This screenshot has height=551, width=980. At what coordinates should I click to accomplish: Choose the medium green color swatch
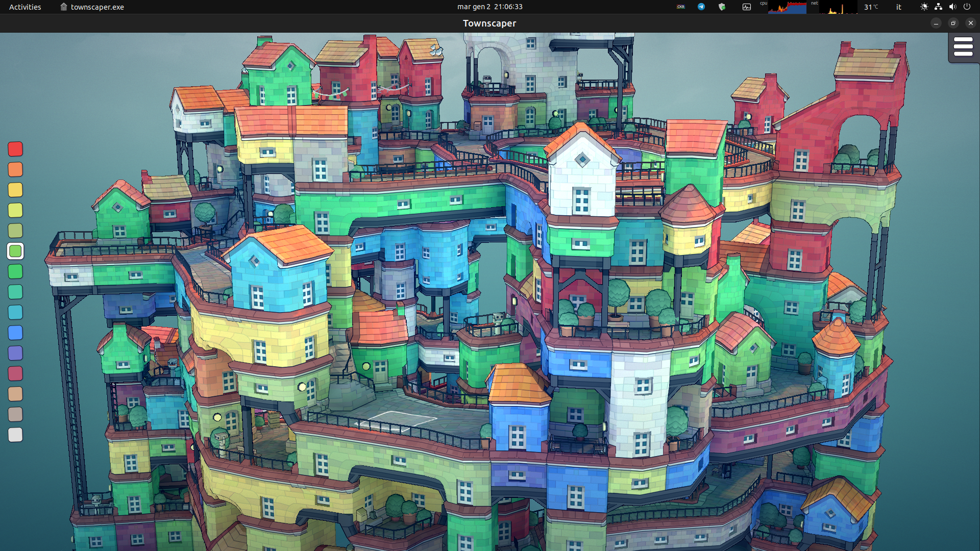pos(15,271)
